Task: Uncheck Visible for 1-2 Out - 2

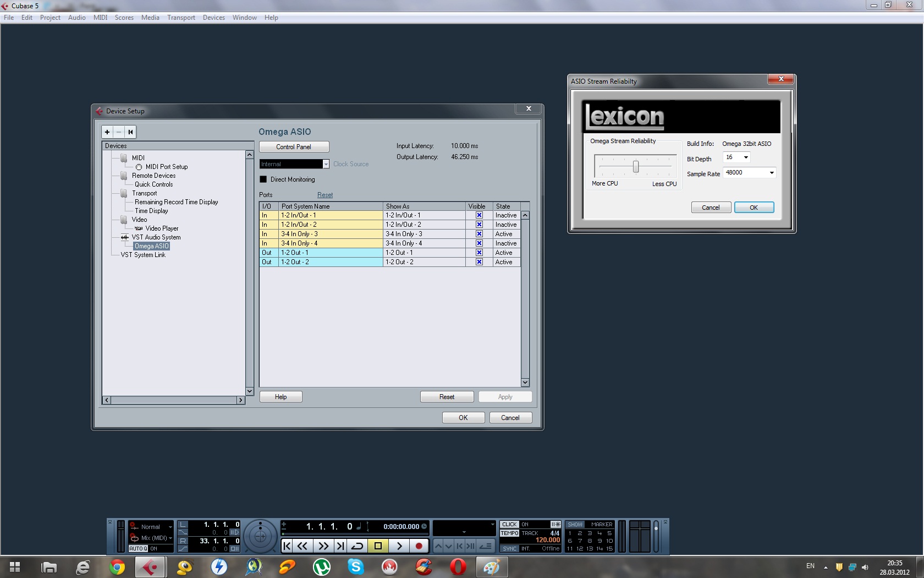Action: click(x=479, y=262)
